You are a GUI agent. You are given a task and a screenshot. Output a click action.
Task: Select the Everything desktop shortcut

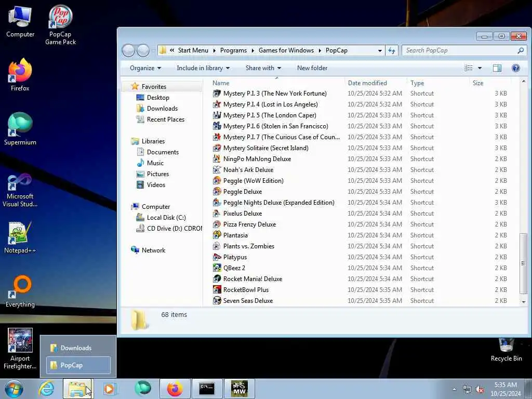(20, 291)
